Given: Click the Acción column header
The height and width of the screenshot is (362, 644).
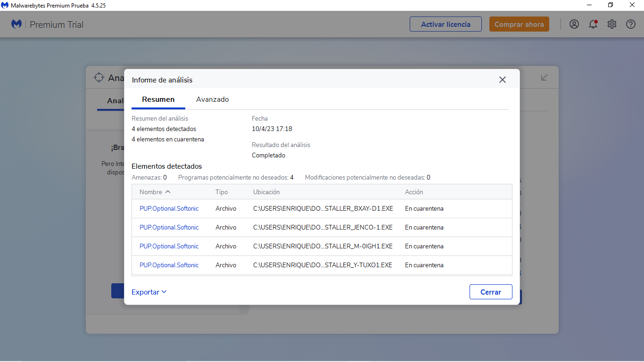Looking at the screenshot, I should click(x=414, y=192).
